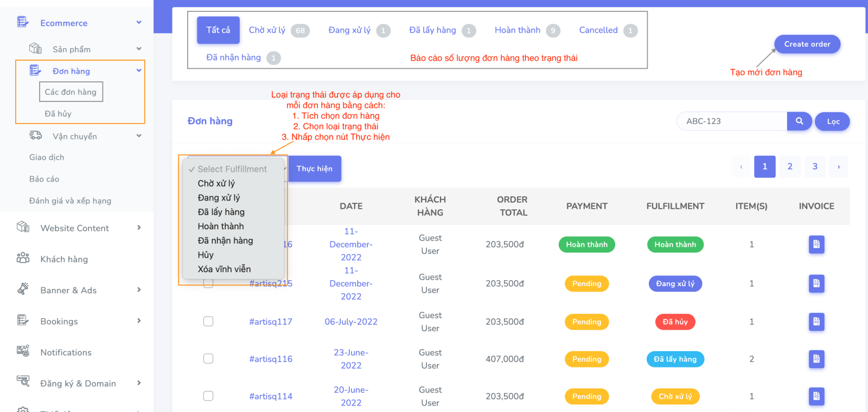The image size is (868, 412).
Task: Tick the checkbox for order #artisq117
Action: point(208,321)
